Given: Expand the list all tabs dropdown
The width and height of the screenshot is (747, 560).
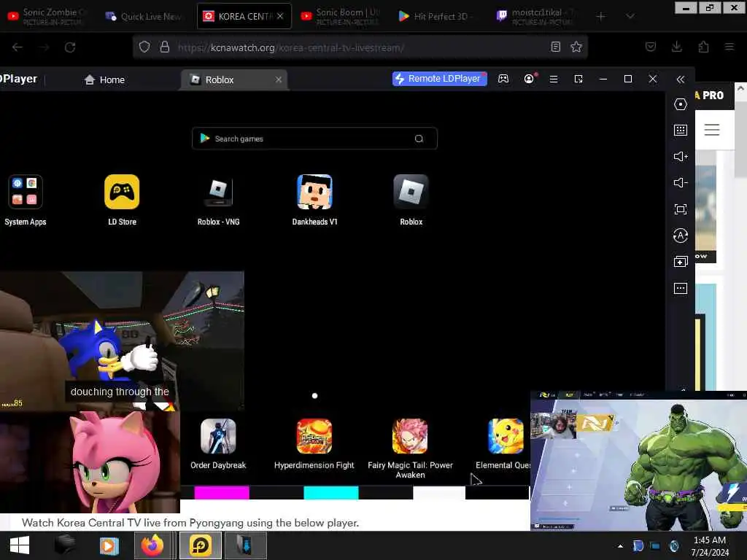Looking at the screenshot, I should 630,17.
